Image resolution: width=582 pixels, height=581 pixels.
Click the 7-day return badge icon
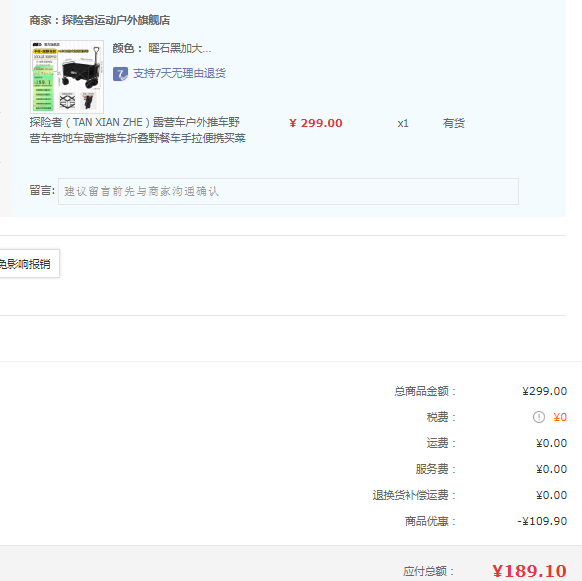(120, 74)
